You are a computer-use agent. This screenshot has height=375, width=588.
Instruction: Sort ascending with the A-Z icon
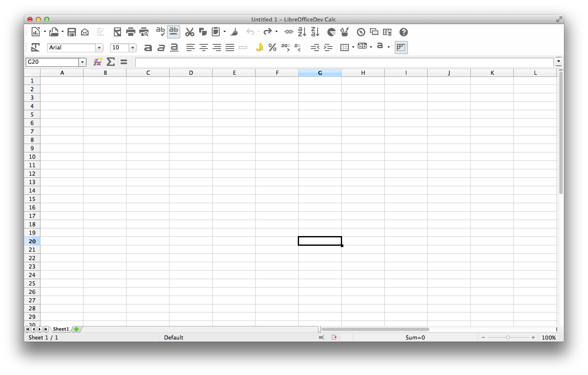tap(302, 32)
